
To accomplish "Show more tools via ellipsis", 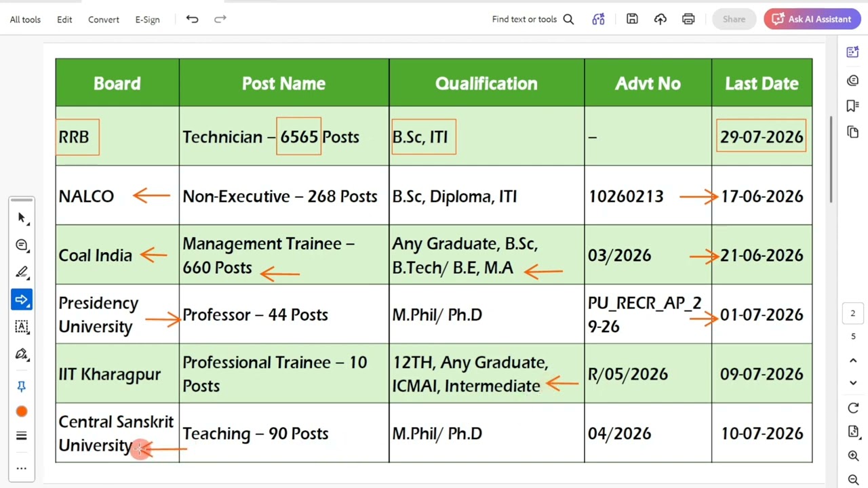I will 22,468.
